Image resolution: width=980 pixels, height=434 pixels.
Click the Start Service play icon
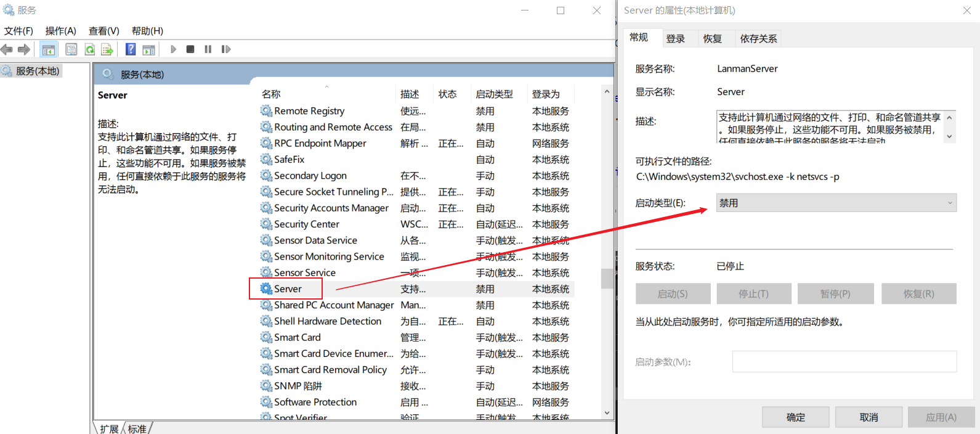(x=173, y=49)
